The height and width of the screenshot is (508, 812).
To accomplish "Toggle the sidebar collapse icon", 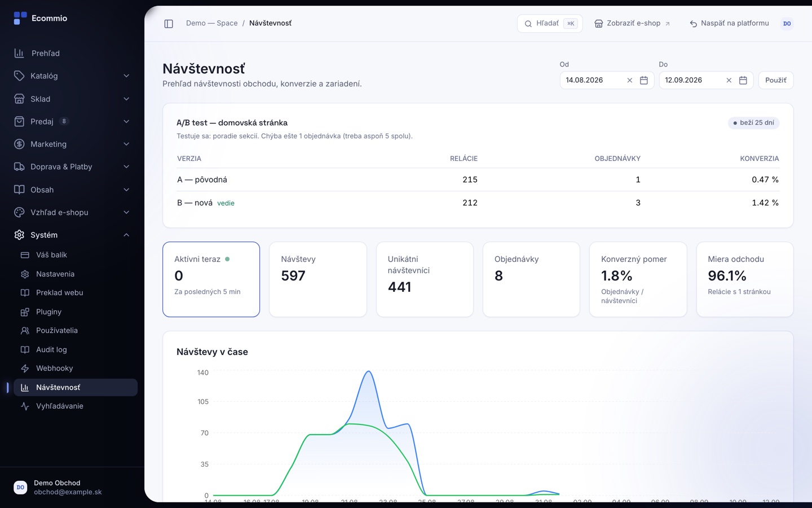I will click(x=169, y=24).
